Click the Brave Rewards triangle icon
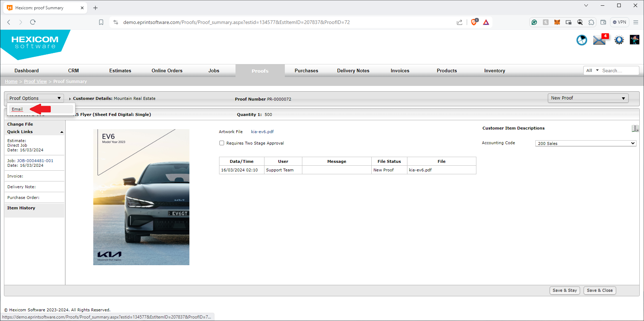The width and height of the screenshot is (644, 321). (x=486, y=22)
